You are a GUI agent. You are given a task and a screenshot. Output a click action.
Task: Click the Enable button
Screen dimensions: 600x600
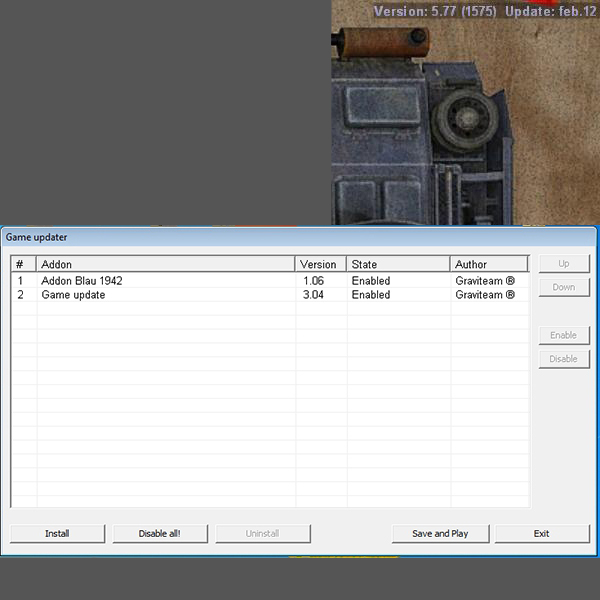pyautogui.click(x=564, y=335)
